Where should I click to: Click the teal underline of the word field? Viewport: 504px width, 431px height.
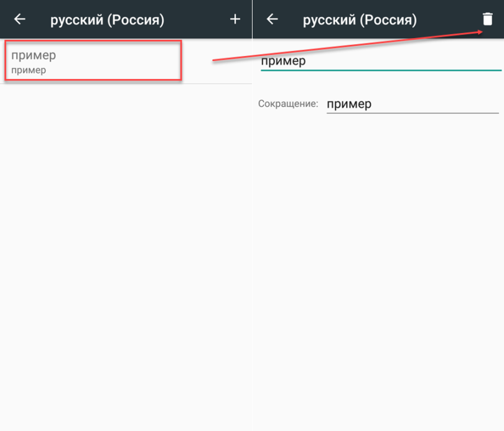pos(380,70)
